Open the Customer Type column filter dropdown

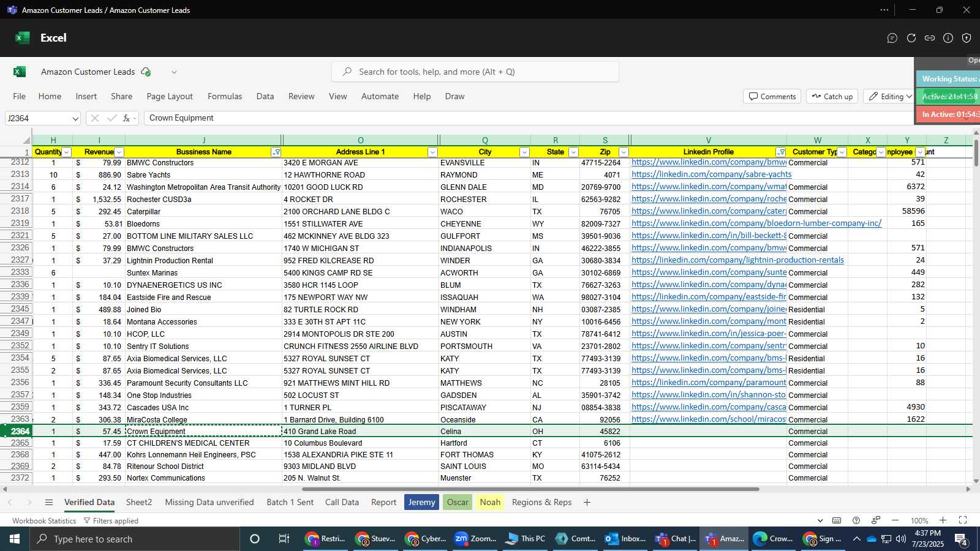842,152
